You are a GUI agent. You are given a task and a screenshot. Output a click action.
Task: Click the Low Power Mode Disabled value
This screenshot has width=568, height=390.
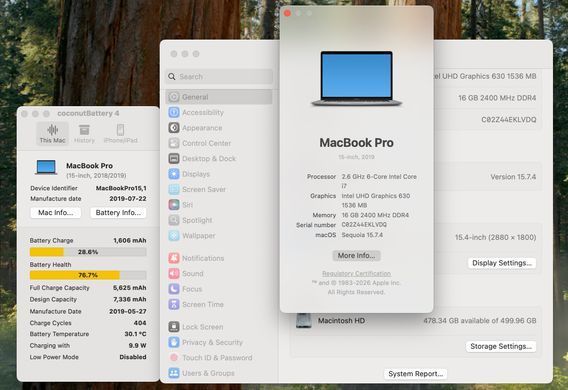(x=133, y=357)
